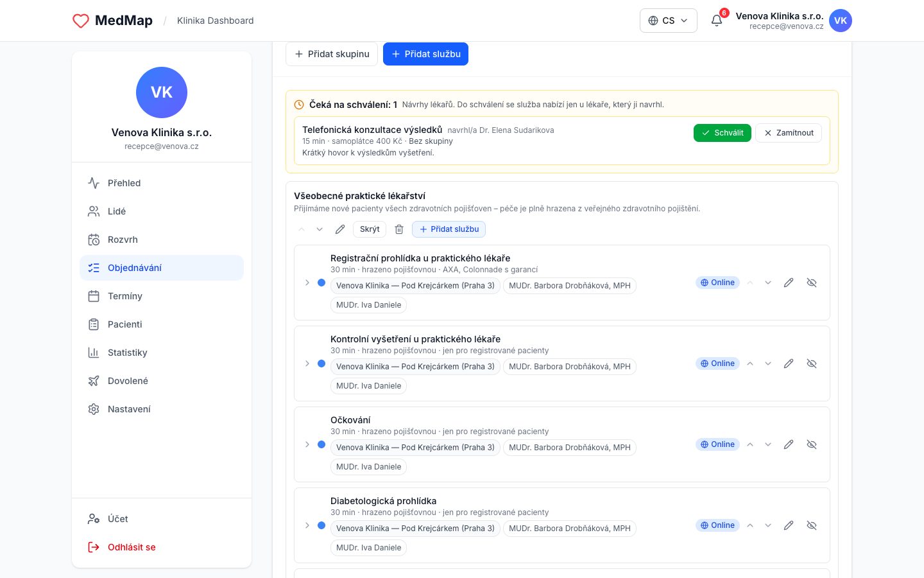Edit the Všeobecné praktické lékařství group
Screen dimensions: 924x578
tap(340, 229)
